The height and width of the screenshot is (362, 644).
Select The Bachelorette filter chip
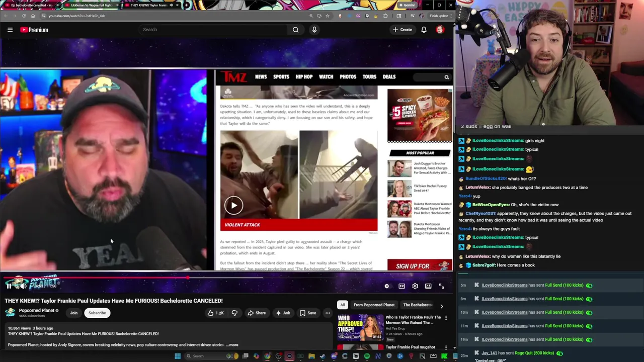[418, 305]
